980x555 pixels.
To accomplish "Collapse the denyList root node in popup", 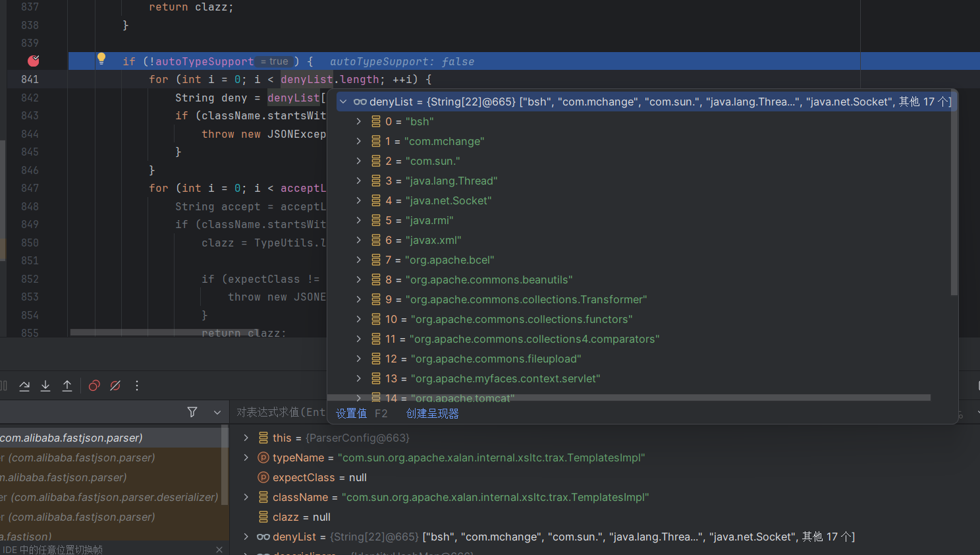I will pos(343,102).
